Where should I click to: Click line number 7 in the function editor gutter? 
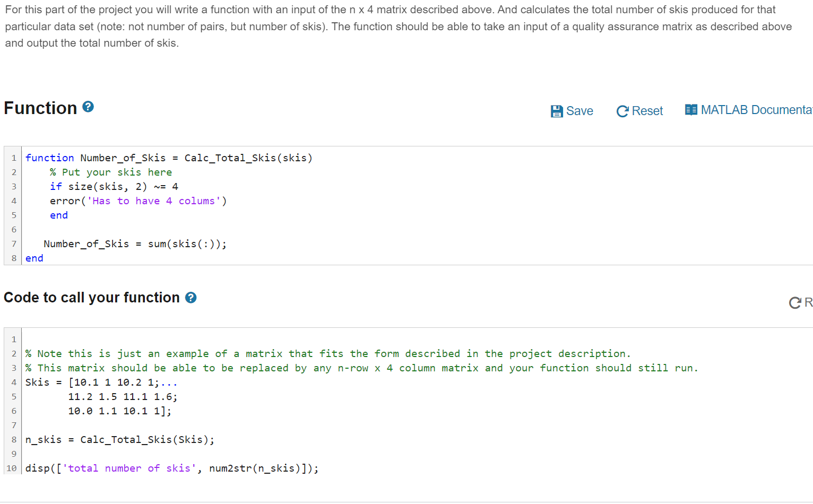pos(13,244)
